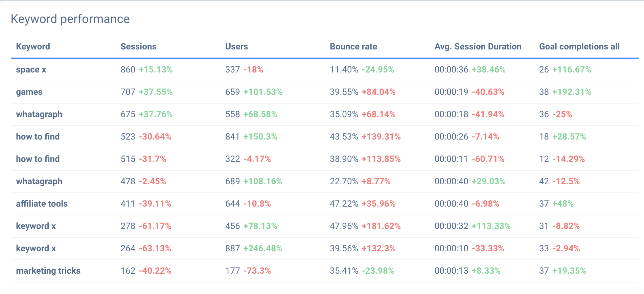
Task: Select the 'space x' keyword row
Action: pyautogui.click(x=31, y=69)
